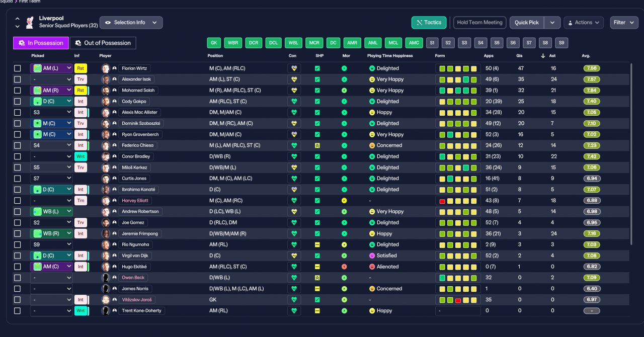Check the box for Dominik Szoboszlai

(18, 124)
